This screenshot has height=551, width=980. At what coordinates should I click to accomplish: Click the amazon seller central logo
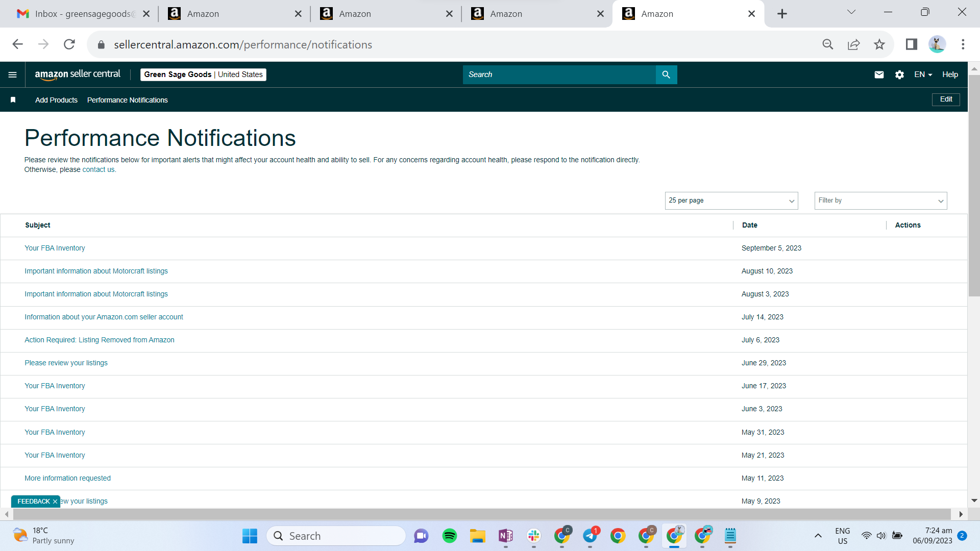tap(78, 74)
